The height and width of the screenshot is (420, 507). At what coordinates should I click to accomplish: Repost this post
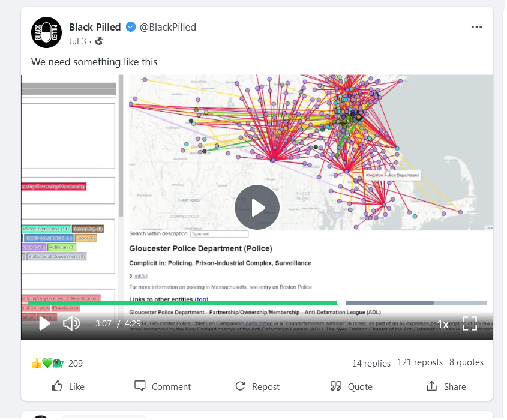click(x=257, y=386)
